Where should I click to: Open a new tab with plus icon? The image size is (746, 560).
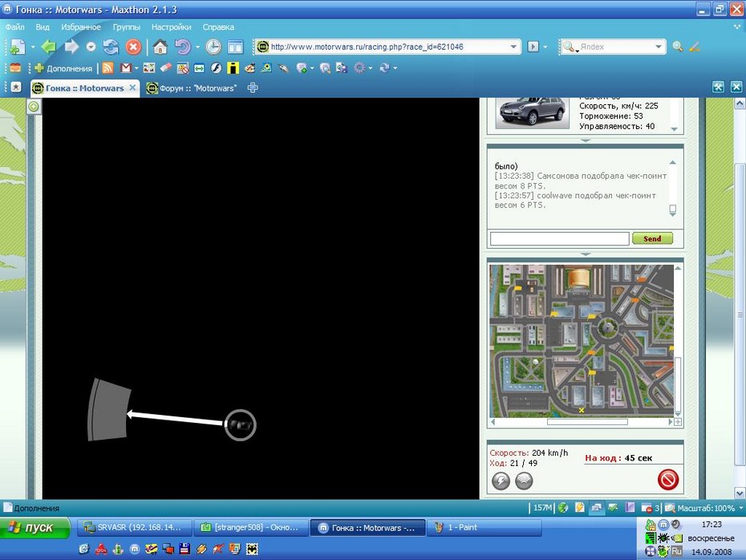coord(253,87)
